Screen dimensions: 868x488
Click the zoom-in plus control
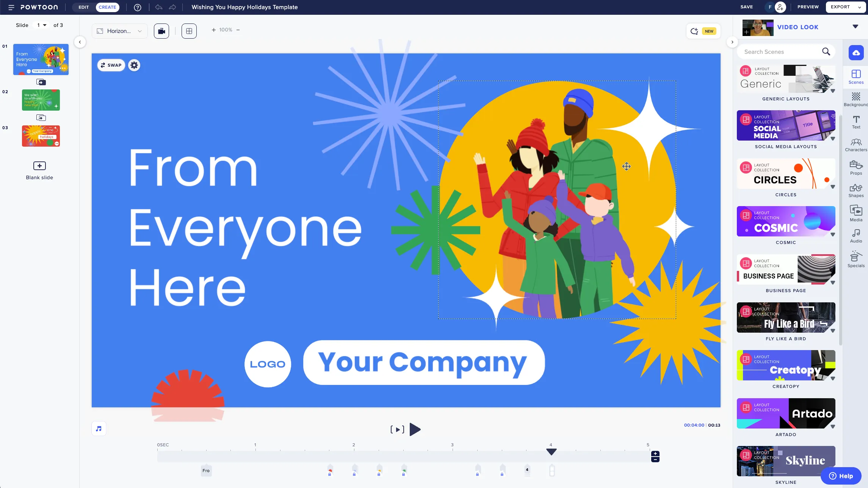pyautogui.click(x=213, y=30)
